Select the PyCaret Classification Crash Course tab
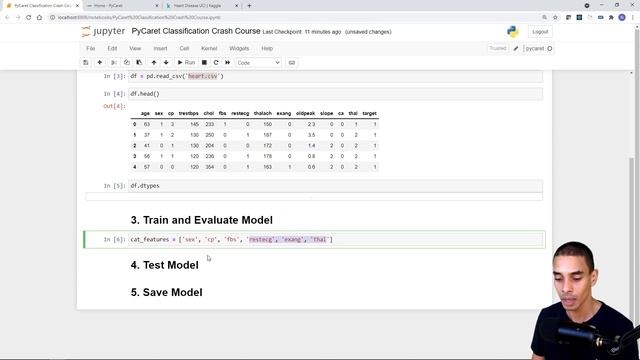 click(x=41, y=6)
